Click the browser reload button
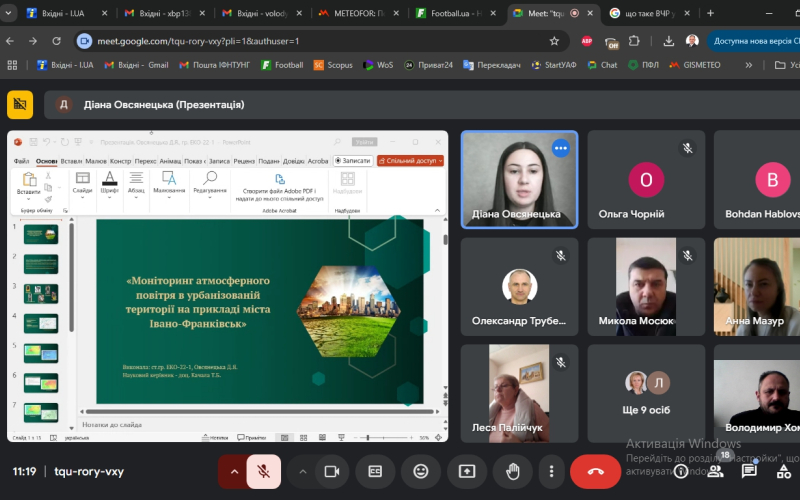Screen dimensions: 800x500 [56, 41]
